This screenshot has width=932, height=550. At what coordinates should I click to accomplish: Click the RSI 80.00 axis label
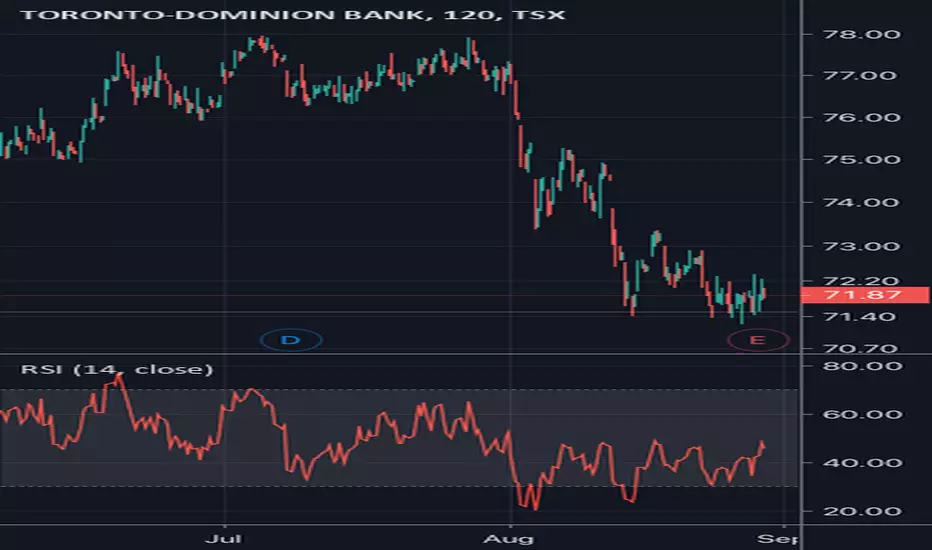coord(862,366)
